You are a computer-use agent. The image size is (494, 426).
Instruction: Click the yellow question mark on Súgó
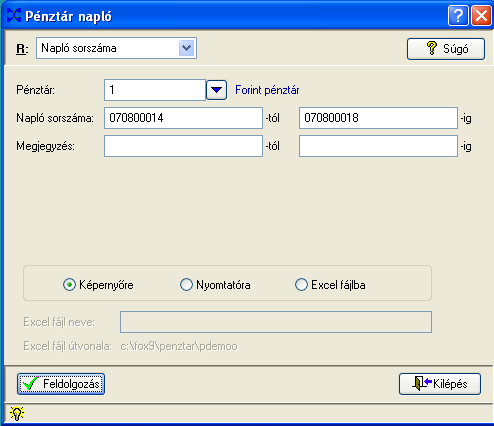[432, 48]
